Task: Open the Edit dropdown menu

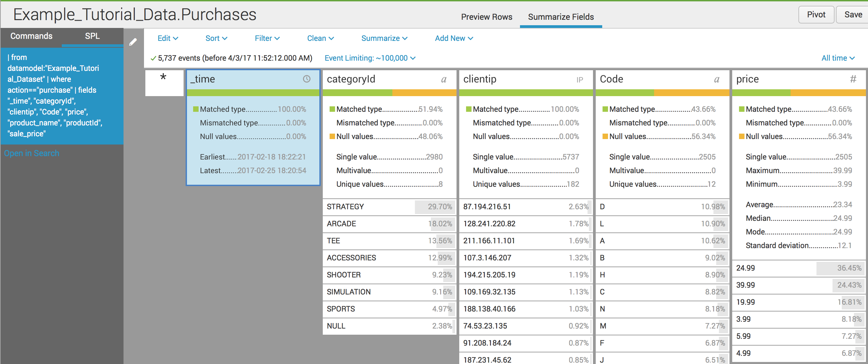Action: (168, 39)
